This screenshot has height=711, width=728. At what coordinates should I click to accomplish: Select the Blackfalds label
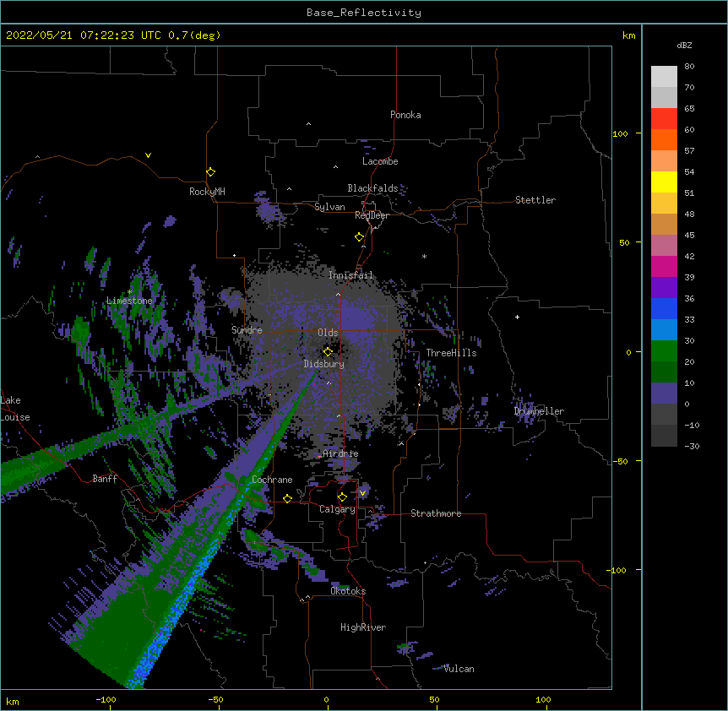(x=372, y=188)
